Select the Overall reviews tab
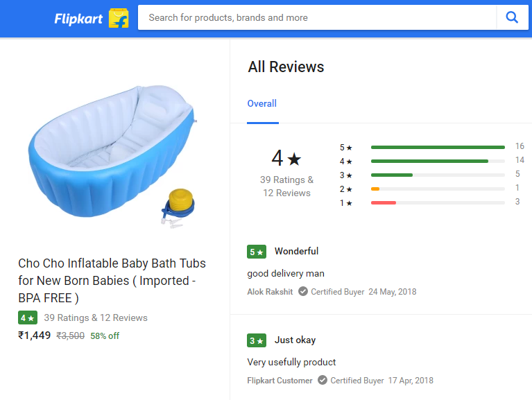This screenshot has height=400, width=532. [x=261, y=104]
